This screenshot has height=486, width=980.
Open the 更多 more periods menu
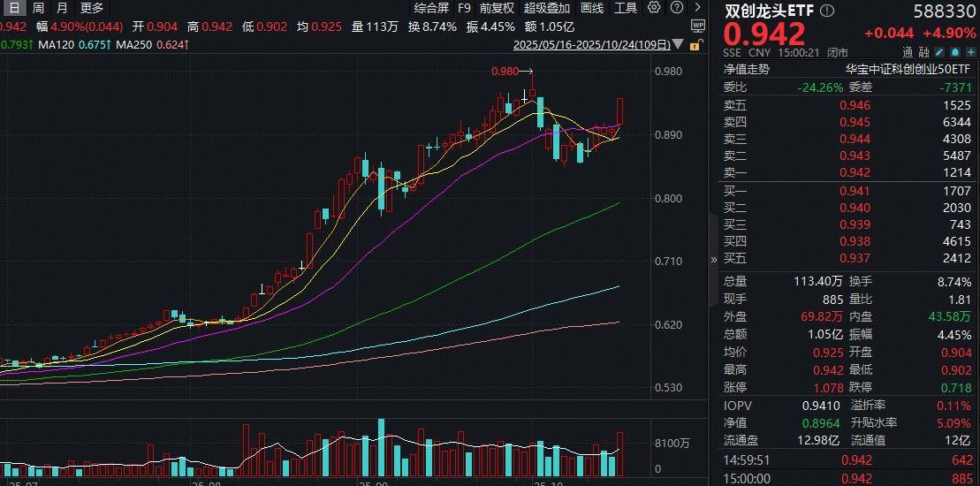[x=92, y=8]
